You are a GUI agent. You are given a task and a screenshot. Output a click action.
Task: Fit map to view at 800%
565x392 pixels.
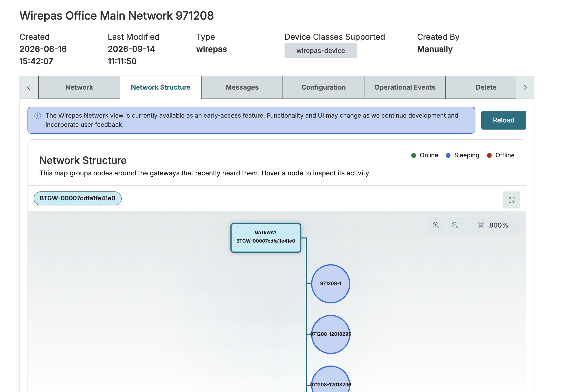493,225
